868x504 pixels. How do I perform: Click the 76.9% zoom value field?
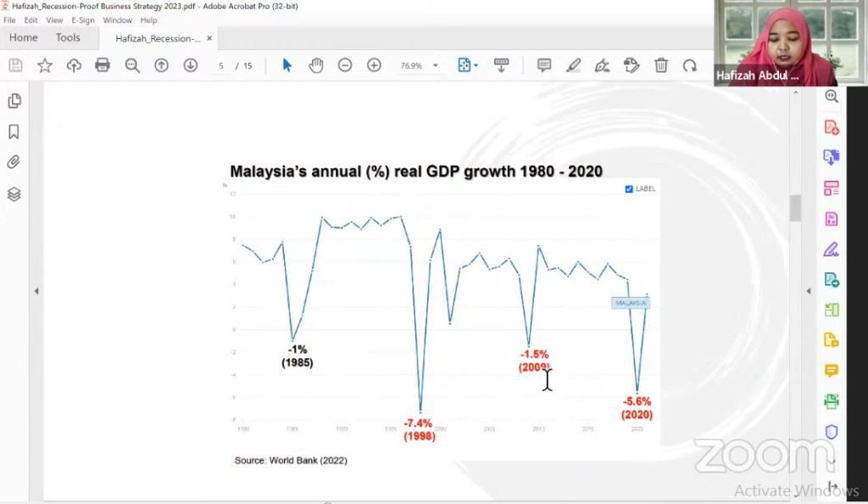coord(411,65)
